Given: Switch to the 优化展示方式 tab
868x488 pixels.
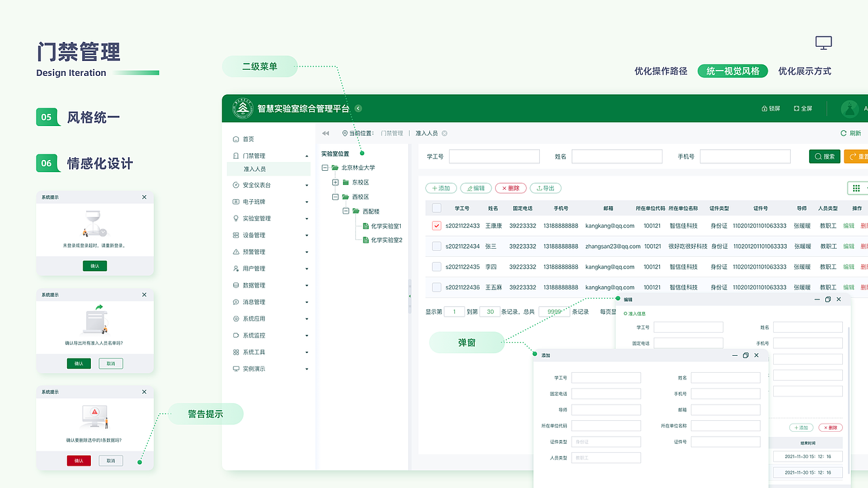Looking at the screenshot, I should pos(804,70).
